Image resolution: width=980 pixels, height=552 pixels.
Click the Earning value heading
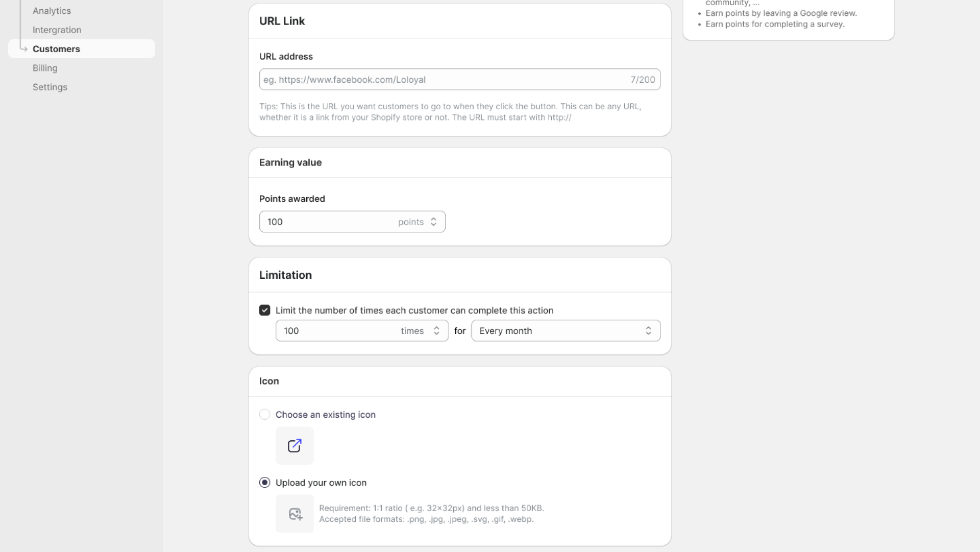tap(290, 162)
